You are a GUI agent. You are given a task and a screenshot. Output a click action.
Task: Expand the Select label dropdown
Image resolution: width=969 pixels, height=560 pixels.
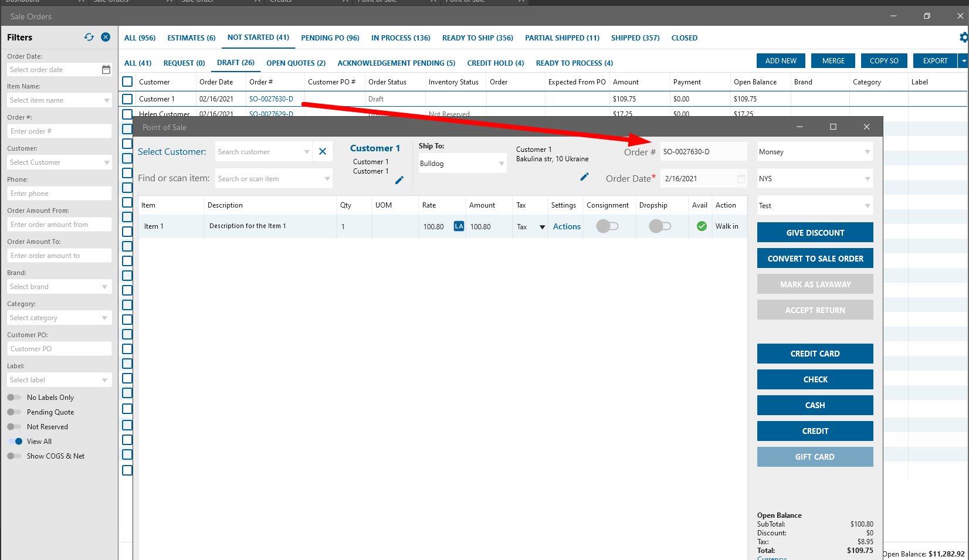coord(105,380)
